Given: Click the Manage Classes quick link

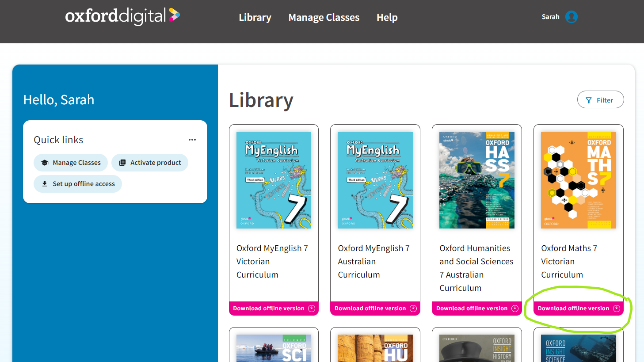Looking at the screenshot, I should 71,163.
